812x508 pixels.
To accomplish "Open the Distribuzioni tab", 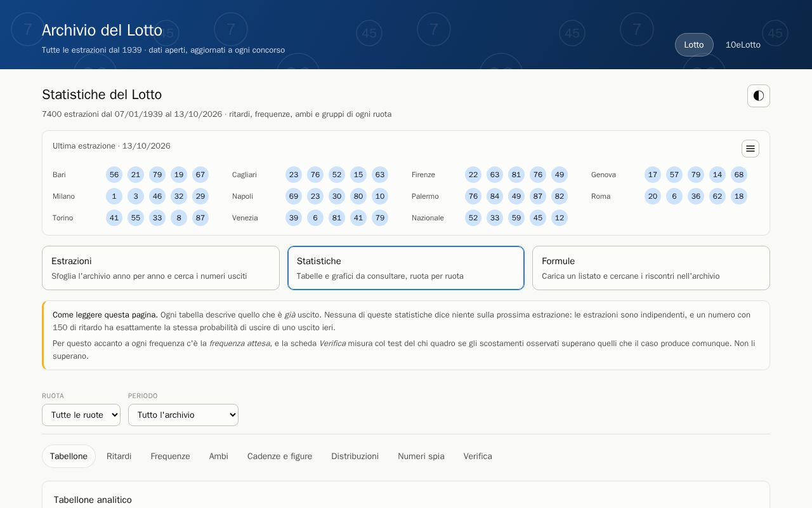I will pyautogui.click(x=355, y=456).
